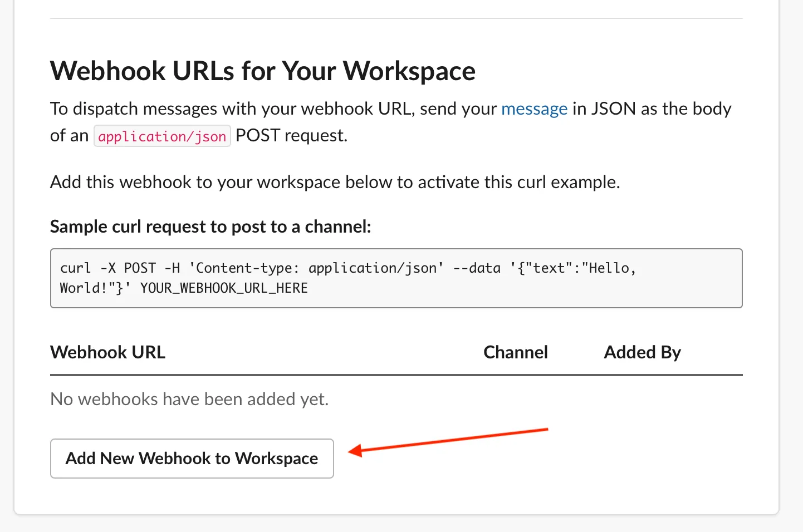Select the No webhooks have been added yet message

189,398
